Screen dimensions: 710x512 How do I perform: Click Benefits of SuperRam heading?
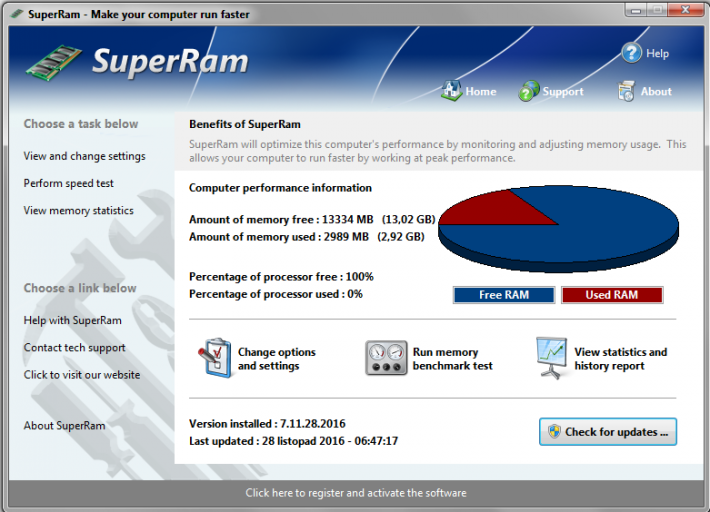click(245, 124)
